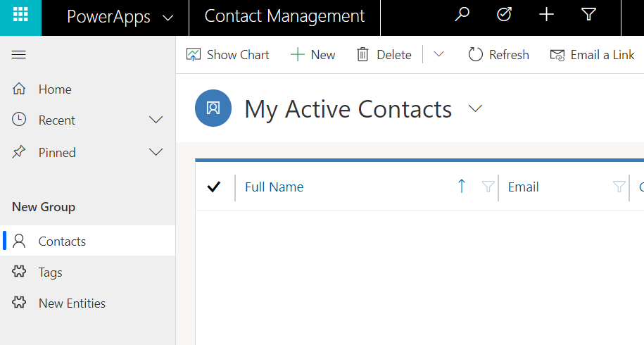The height and width of the screenshot is (345, 644).
Task: Click the blue contacts entity icon
Action: pos(213,108)
